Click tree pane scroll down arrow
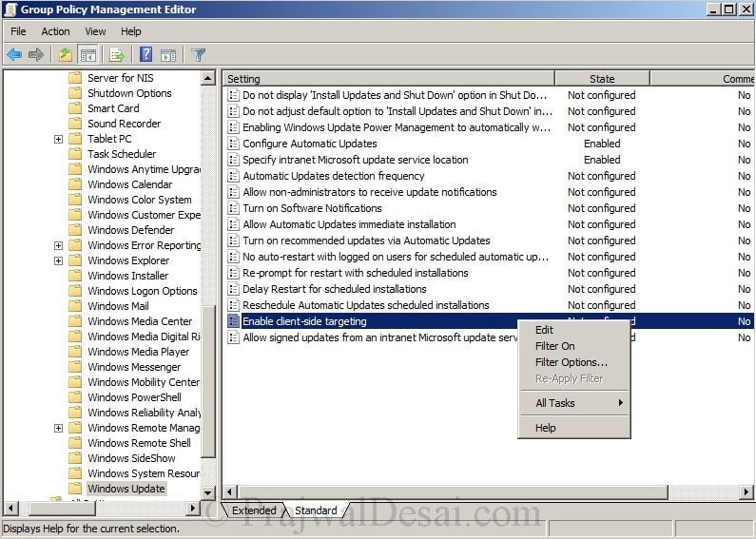756x539 pixels. coord(208,492)
